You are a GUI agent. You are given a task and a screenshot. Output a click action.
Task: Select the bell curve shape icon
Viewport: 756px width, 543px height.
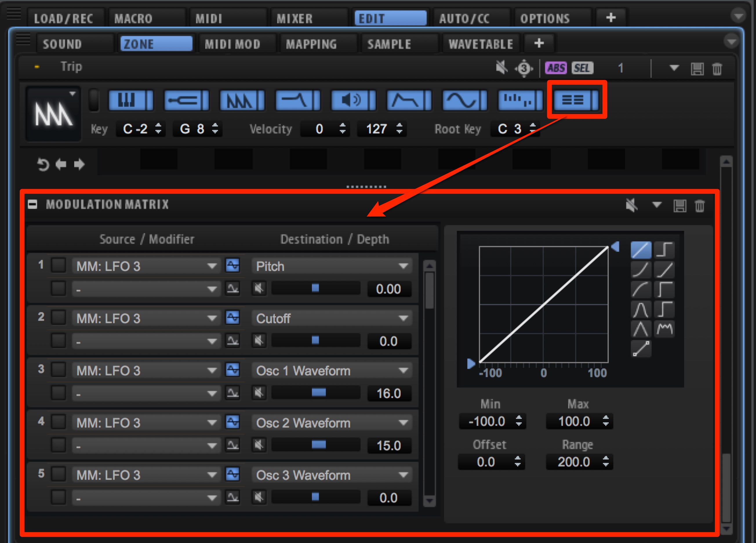point(641,309)
